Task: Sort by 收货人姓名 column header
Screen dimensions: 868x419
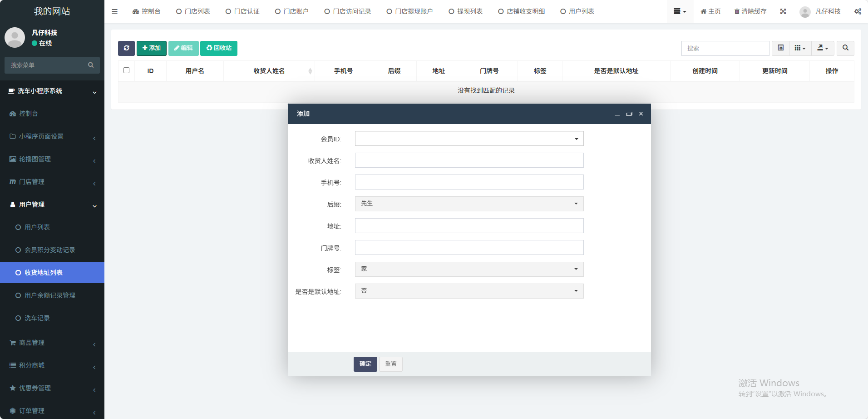Action: pos(269,71)
